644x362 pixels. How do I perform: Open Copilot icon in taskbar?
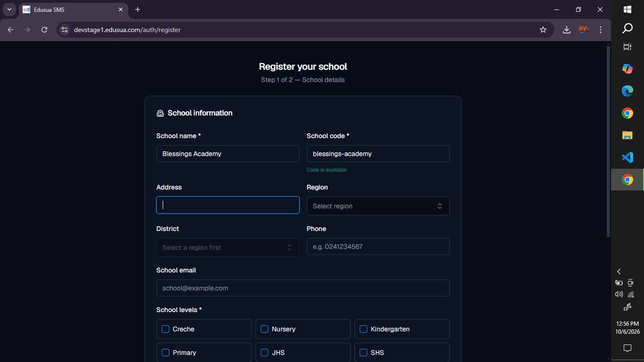627,69
